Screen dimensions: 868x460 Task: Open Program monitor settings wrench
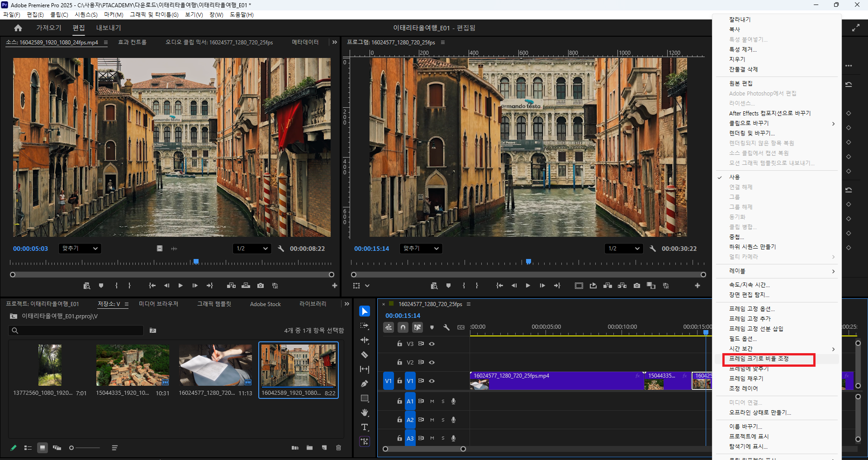coord(653,249)
